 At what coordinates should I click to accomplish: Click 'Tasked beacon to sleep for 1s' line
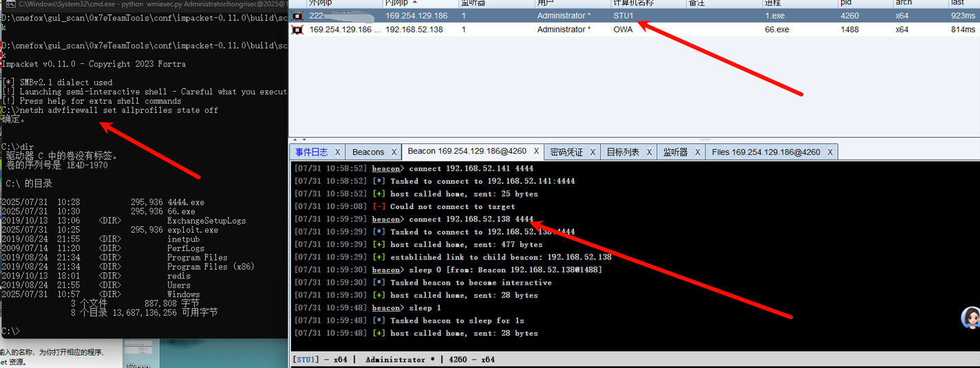(x=409, y=321)
